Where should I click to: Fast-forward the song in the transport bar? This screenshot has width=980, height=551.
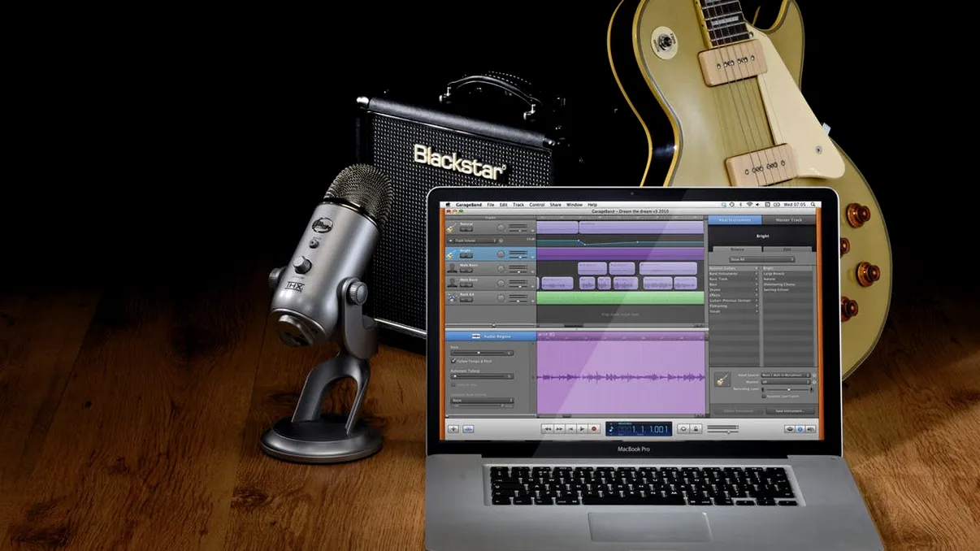[559, 429]
